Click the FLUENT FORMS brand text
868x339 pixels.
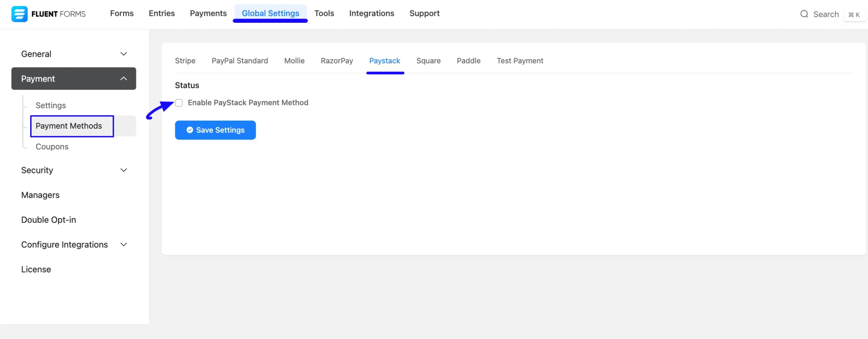click(58, 14)
